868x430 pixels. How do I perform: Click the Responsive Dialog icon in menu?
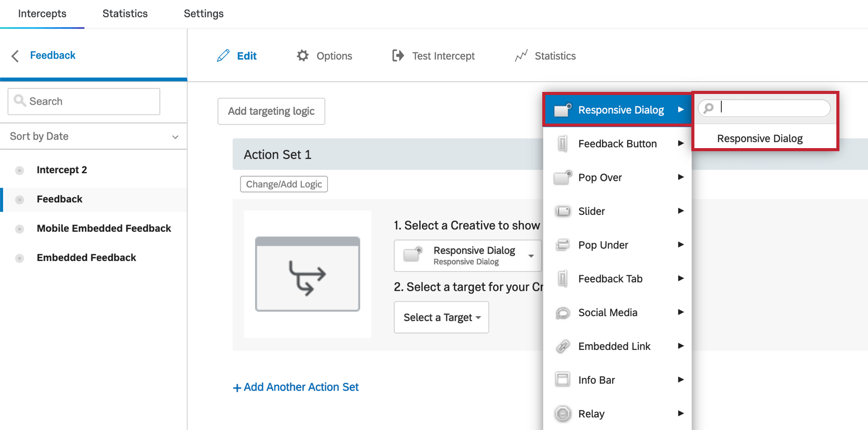coord(563,109)
